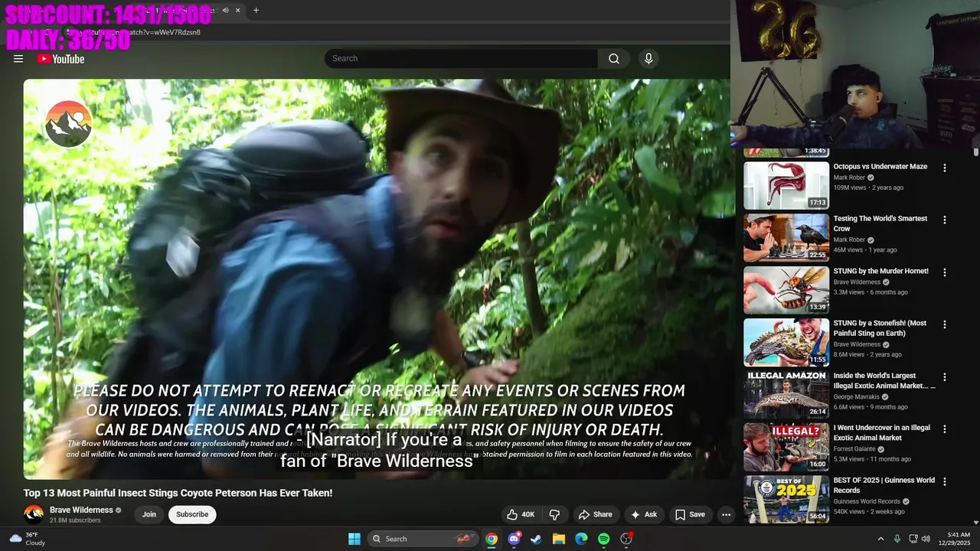Open STUNG by the Murder Hornet thumbnail
This screenshot has width=980, height=551.
click(x=786, y=290)
